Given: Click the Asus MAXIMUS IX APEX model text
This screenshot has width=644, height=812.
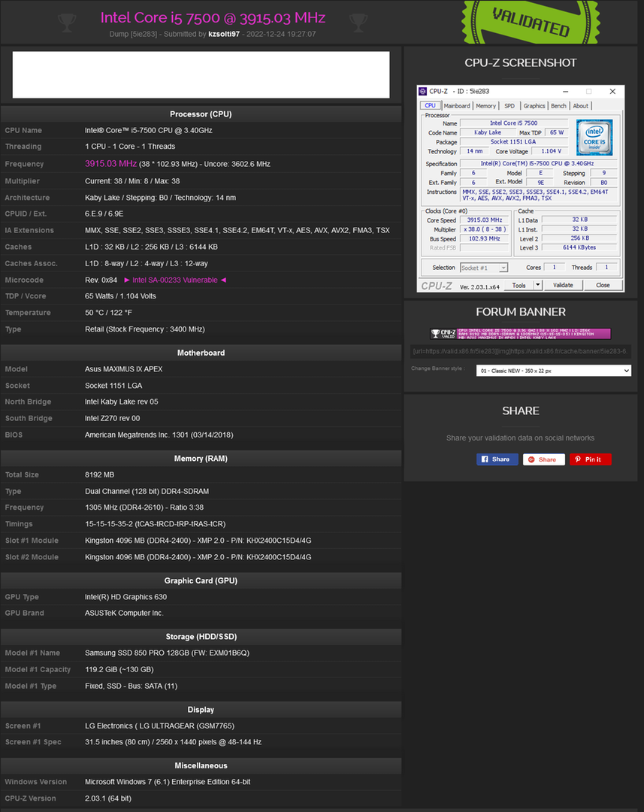Looking at the screenshot, I should tap(124, 369).
